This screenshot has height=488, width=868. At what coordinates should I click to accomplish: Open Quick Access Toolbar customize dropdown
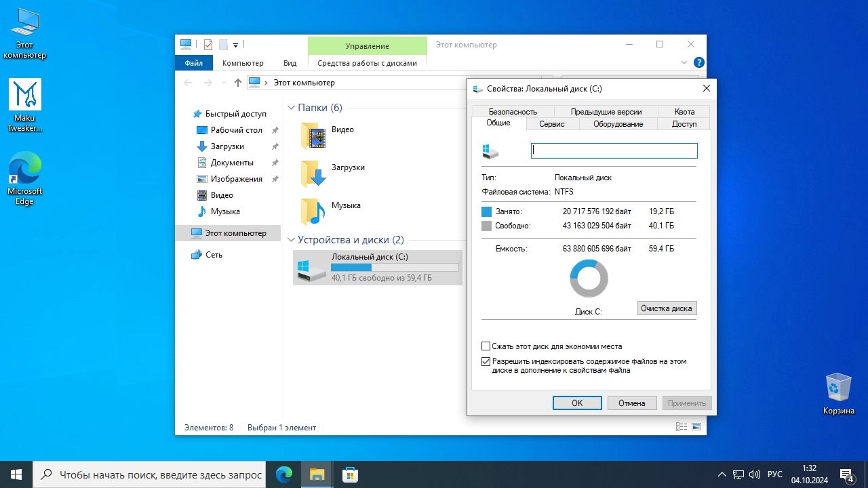click(235, 45)
